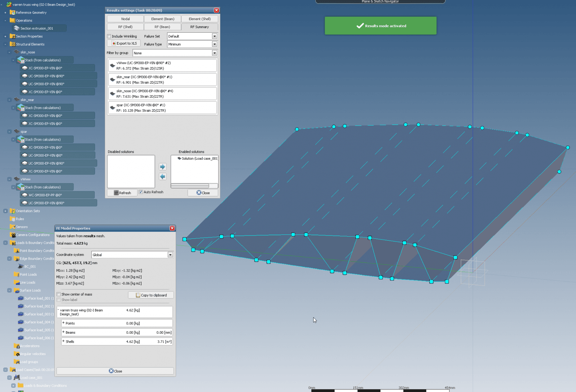576x392 pixels.
Task: Select Solution (Load case_001) in Enabled solutions
Action: coord(197,159)
